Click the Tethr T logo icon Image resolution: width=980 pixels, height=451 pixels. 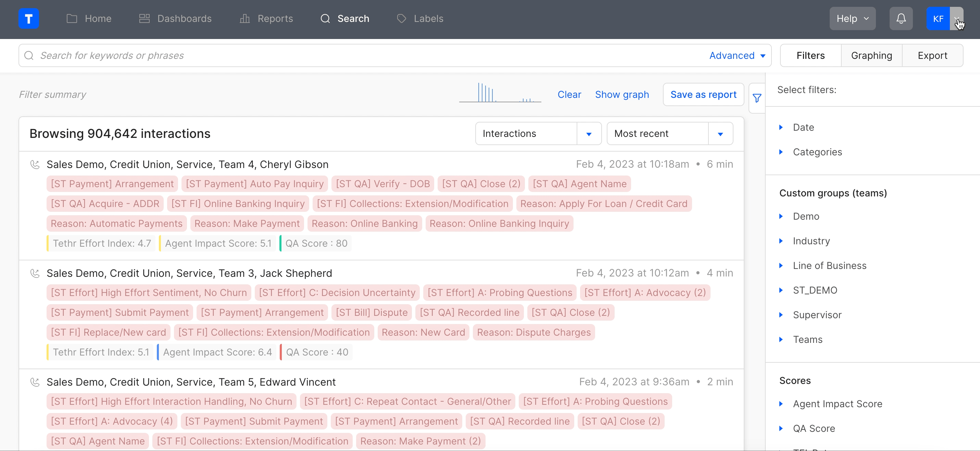point(28,18)
